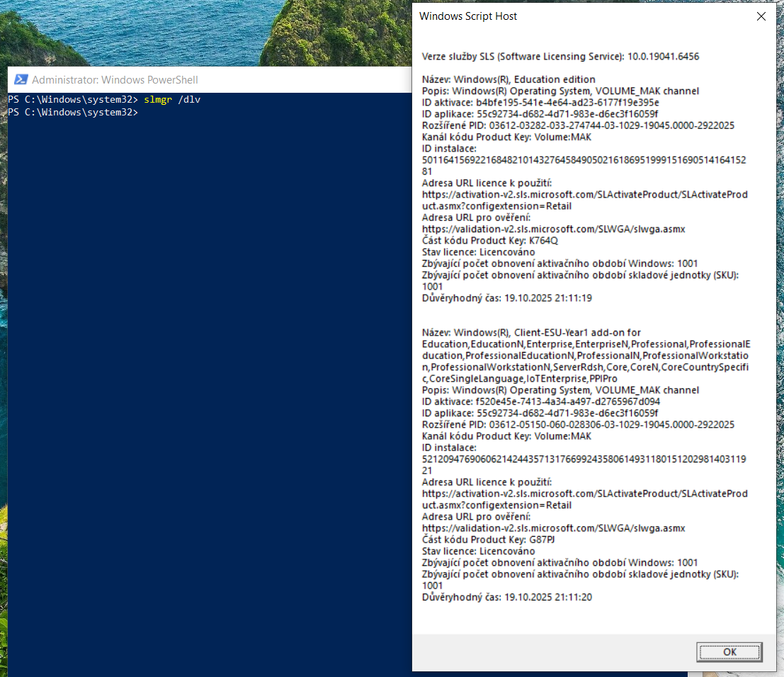The width and height of the screenshot is (784, 677).
Task: Click the trusted time 21:11:19 line
Action: tap(506, 298)
